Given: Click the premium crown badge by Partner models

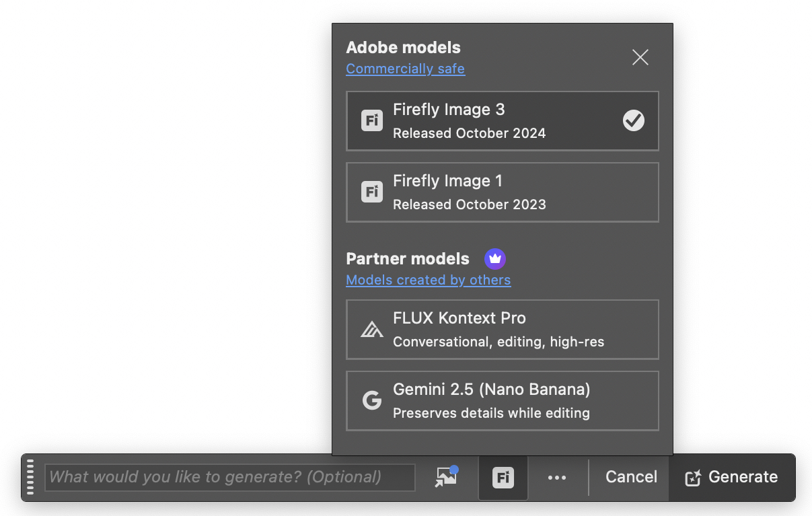Looking at the screenshot, I should point(495,259).
